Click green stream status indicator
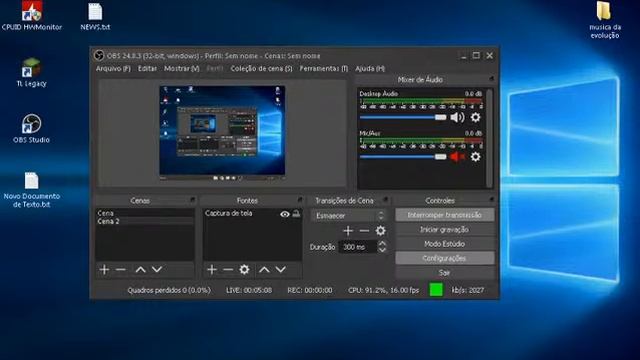Screen dimensions: 640x360 point(436,289)
